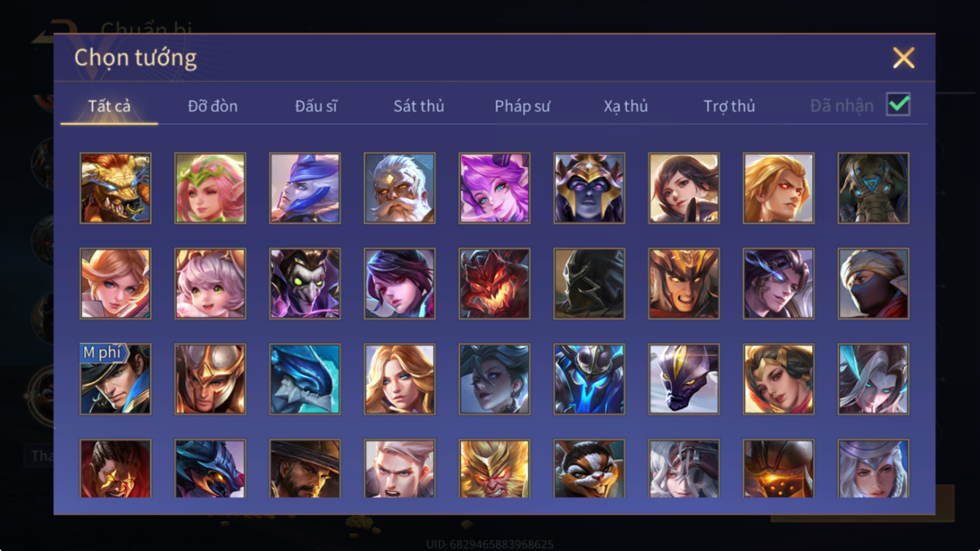The image size is (980, 551).
Task: Select the hero marked M phí
Action: [x=116, y=379]
